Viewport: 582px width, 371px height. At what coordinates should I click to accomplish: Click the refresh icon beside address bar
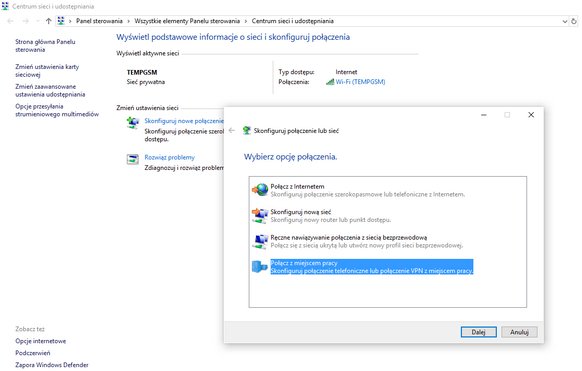pyautogui.click(x=574, y=21)
